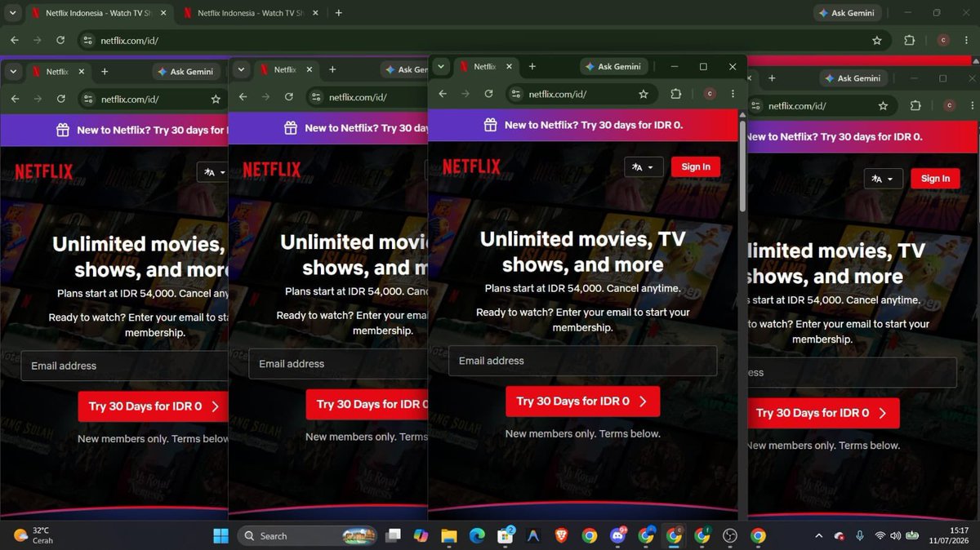Open File Explorer from the taskbar
Image resolution: width=980 pixels, height=550 pixels.
point(449,536)
